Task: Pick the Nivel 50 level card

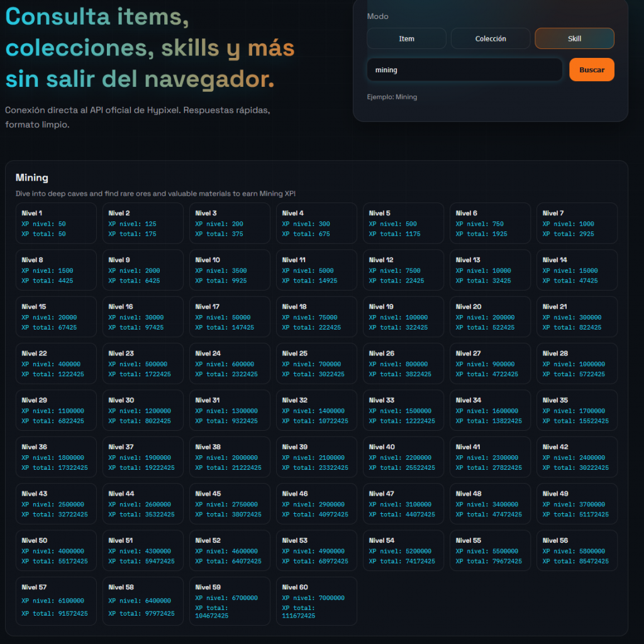Action: click(56, 550)
